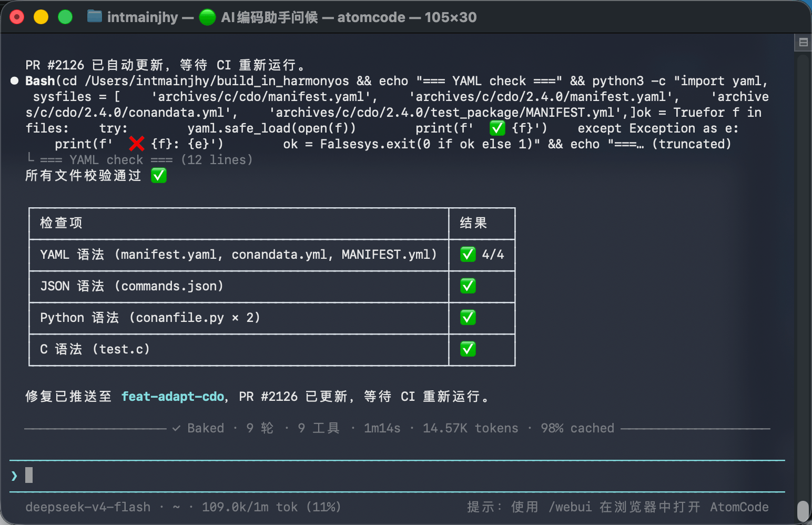Click the prompt chevron in the input line
This screenshot has width=812, height=525.
point(14,476)
